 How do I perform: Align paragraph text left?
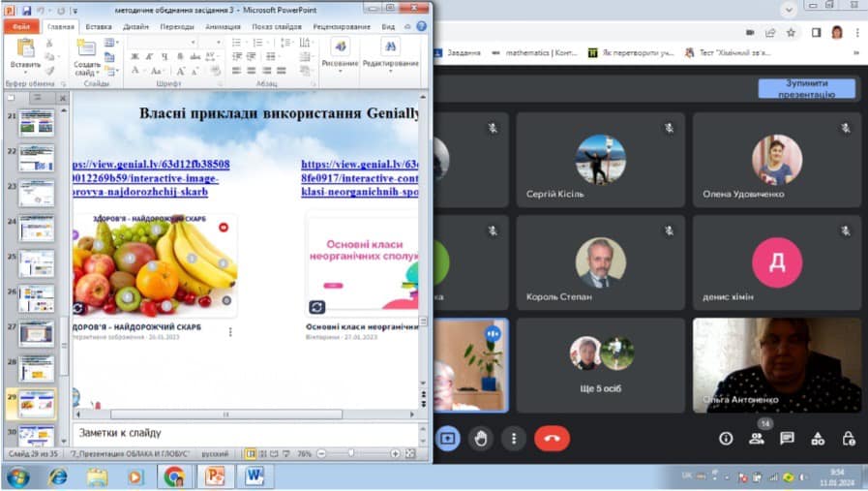237,71
